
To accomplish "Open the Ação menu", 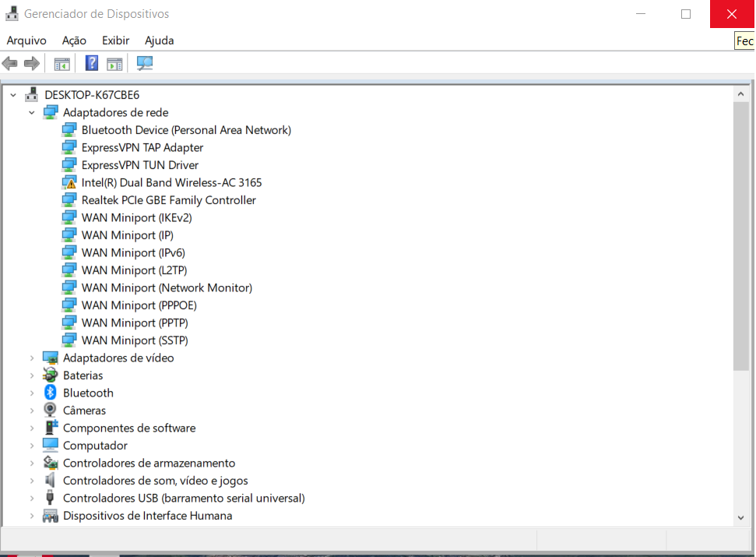I will (74, 41).
